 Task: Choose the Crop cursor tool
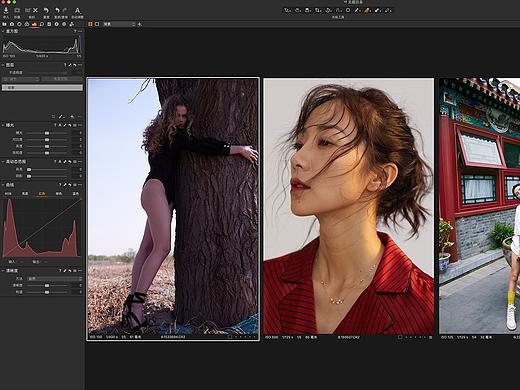[x=318, y=10]
